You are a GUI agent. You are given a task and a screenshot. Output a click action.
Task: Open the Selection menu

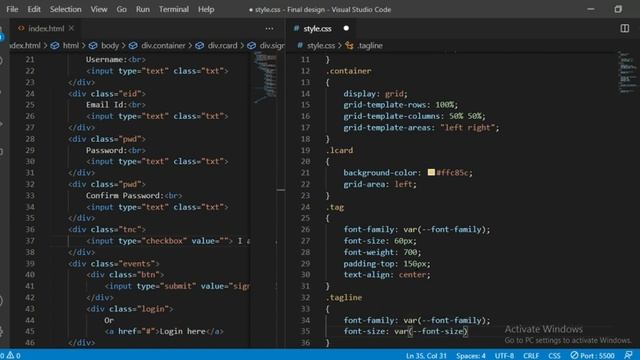[65, 9]
